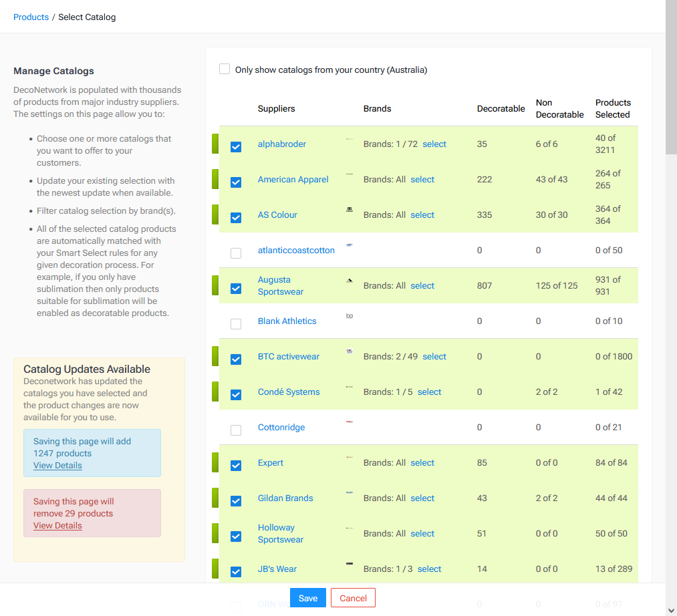Image resolution: width=677 pixels, height=616 pixels.
Task: Uncheck the American Apparel catalog checkbox
Action: pyautogui.click(x=236, y=182)
